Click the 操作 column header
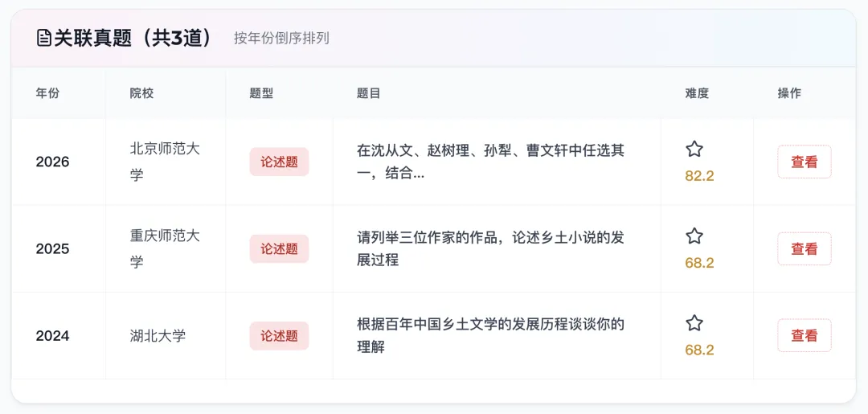This screenshot has width=868, height=414. pos(789,93)
